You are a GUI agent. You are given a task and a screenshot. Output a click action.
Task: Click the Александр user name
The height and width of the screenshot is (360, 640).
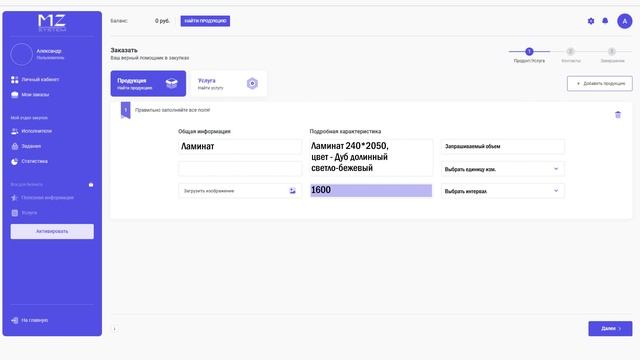(x=49, y=51)
